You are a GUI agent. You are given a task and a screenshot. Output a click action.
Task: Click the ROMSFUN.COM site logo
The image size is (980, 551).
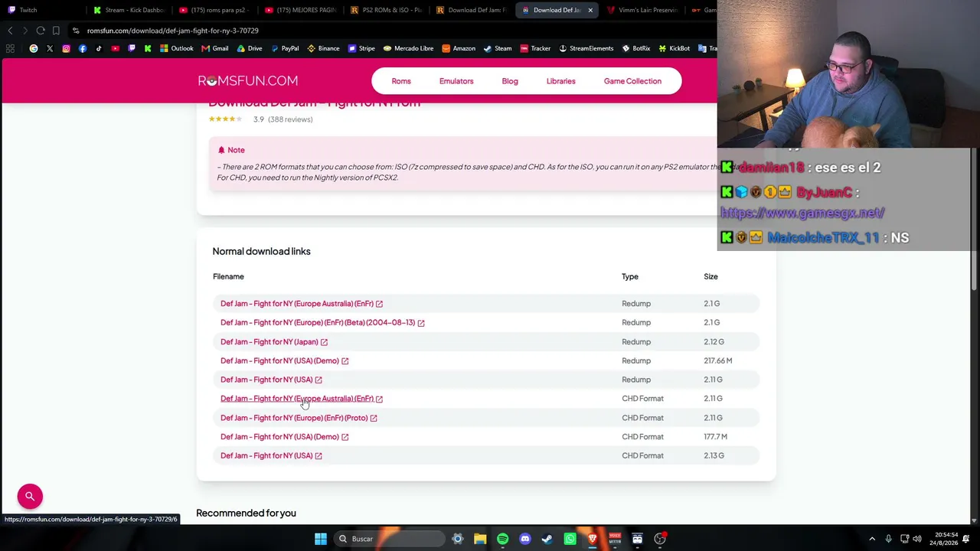[x=248, y=81]
